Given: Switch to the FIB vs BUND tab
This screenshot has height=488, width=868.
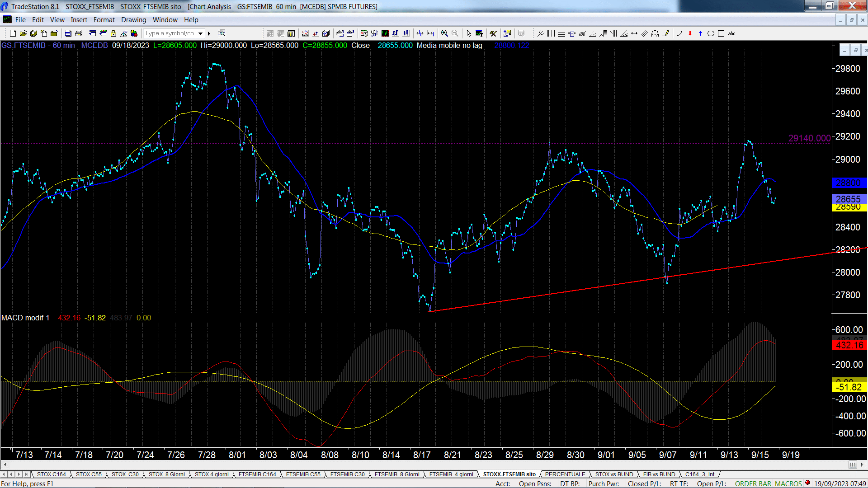Looking at the screenshot, I should coord(659,474).
